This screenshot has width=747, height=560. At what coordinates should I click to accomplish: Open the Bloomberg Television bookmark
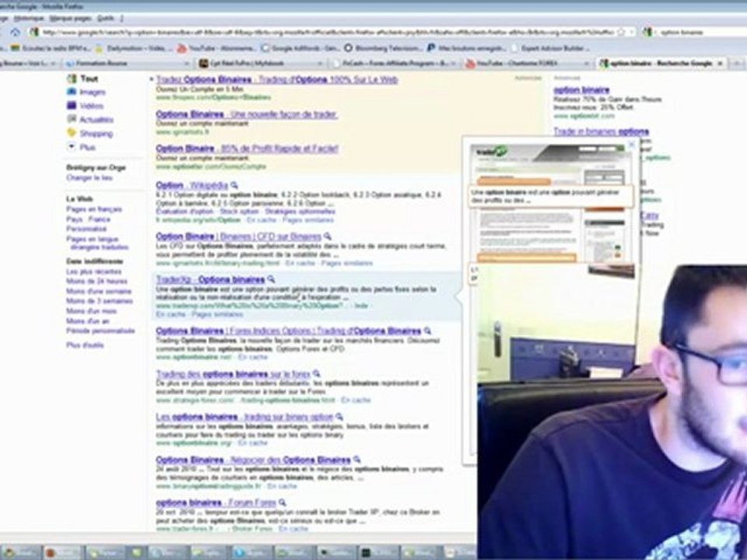click(x=383, y=48)
